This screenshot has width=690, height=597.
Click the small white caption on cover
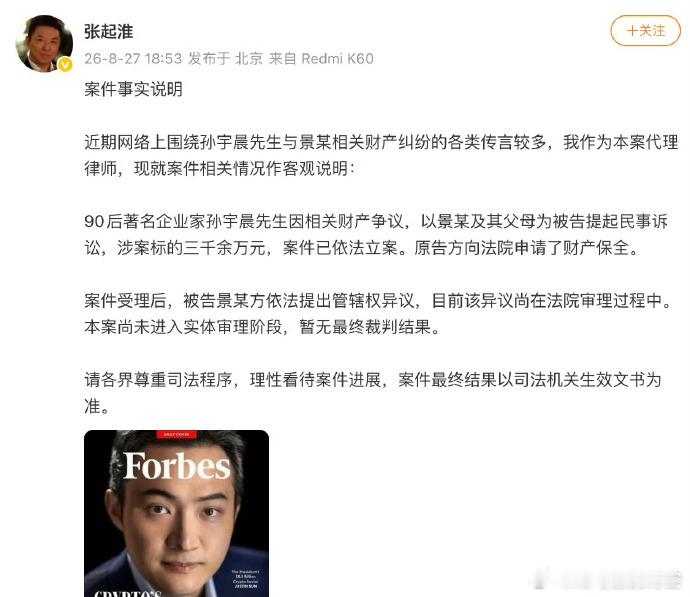(246, 579)
